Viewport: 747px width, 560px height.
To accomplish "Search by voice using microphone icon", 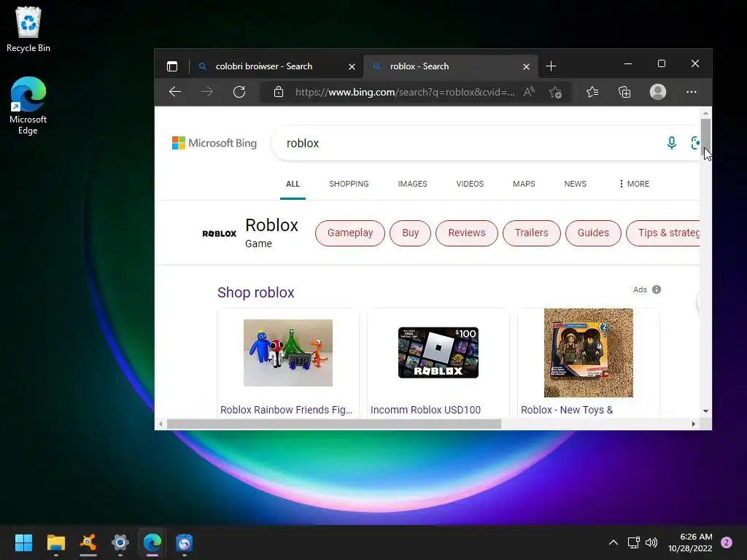I will [x=671, y=143].
